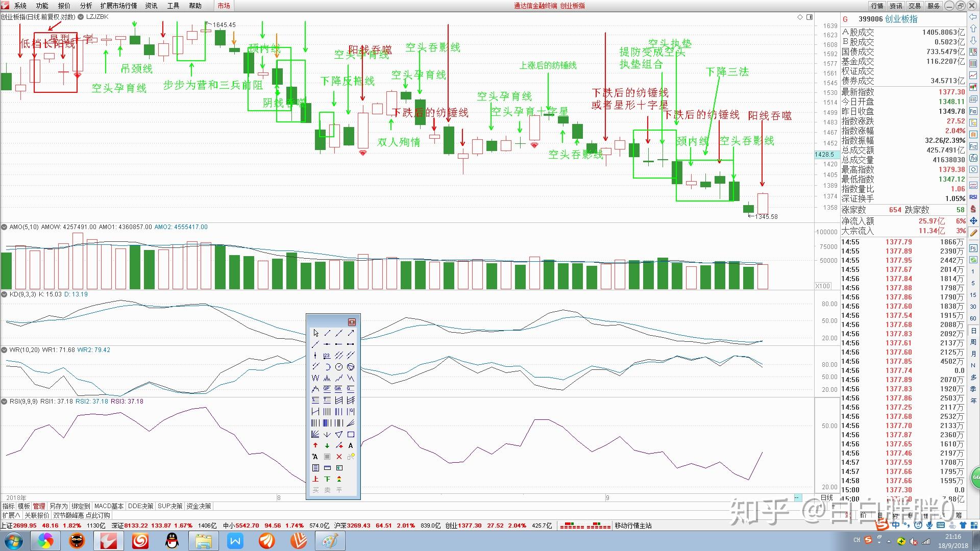This screenshot has width=980, height=551.
Task: Collapse the WR indicator panel triangle
Action: coord(4,350)
